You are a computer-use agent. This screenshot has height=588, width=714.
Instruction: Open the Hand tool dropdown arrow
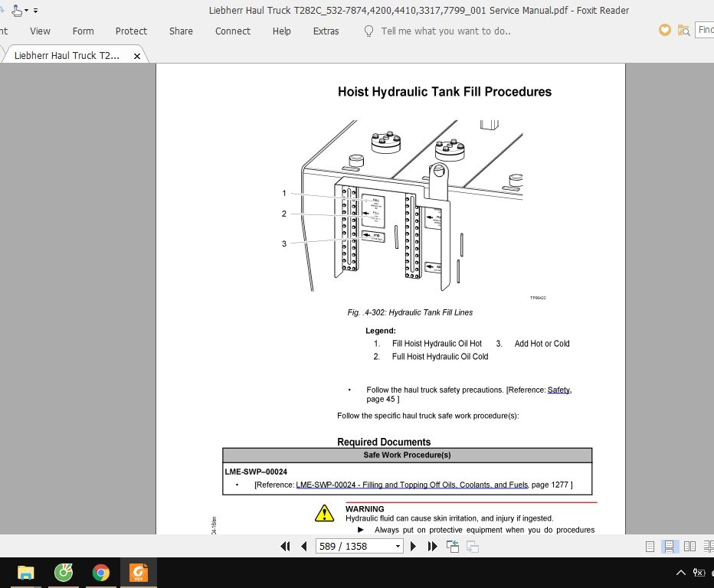(25, 10)
